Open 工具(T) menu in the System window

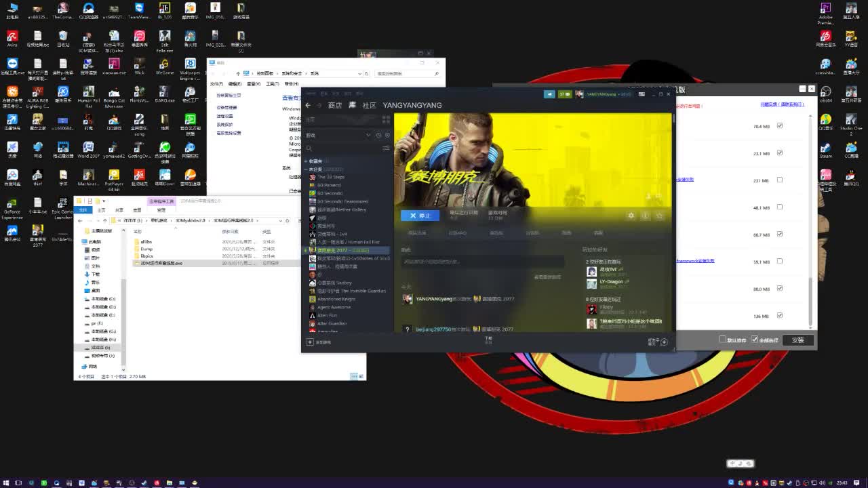coord(273,84)
